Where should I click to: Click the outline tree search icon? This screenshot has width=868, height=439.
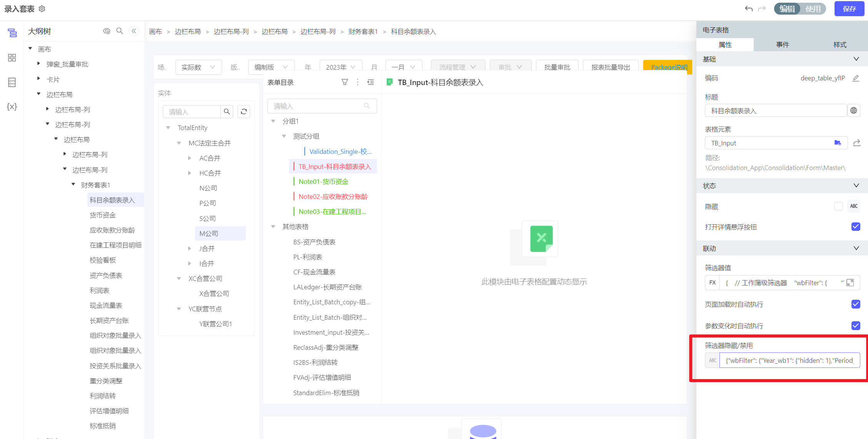point(120,31)
